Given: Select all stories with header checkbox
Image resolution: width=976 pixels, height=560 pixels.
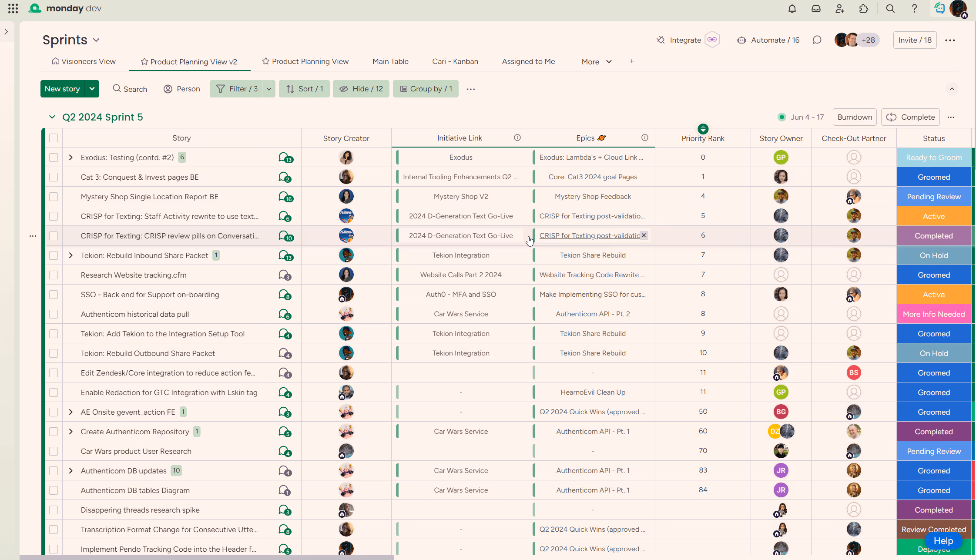Looking at the screenshot, I should (x=54, y=138).
